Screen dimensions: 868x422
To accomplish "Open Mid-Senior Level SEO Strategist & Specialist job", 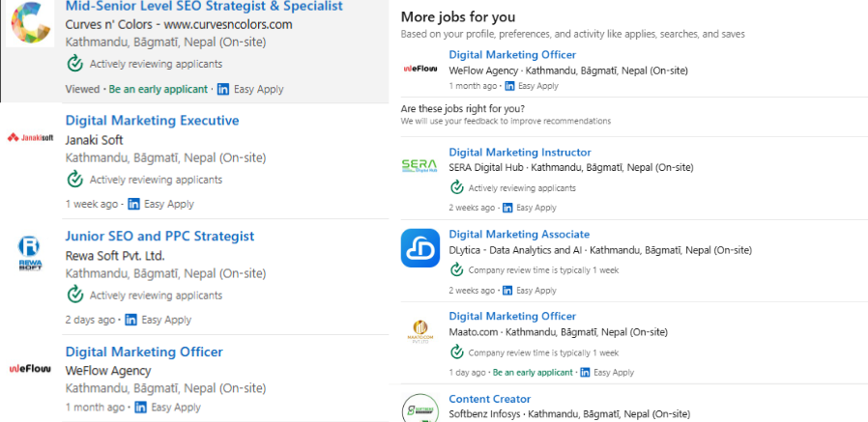I will (x=204, y=7).
